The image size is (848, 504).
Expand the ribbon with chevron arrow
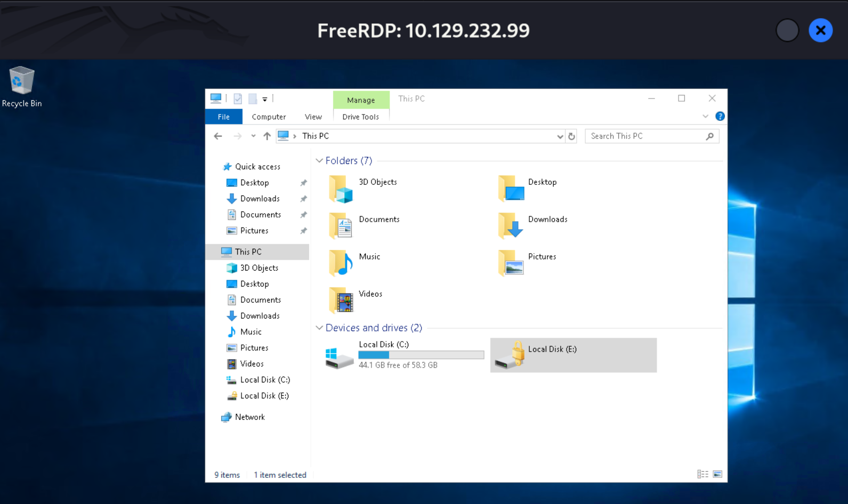click(705, 116)
